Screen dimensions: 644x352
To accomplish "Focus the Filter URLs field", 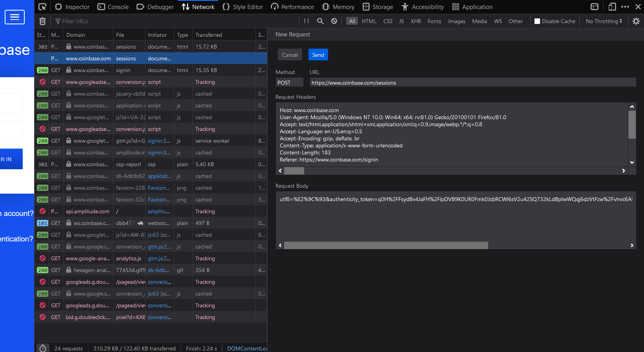I will click(x=177, y=21).
